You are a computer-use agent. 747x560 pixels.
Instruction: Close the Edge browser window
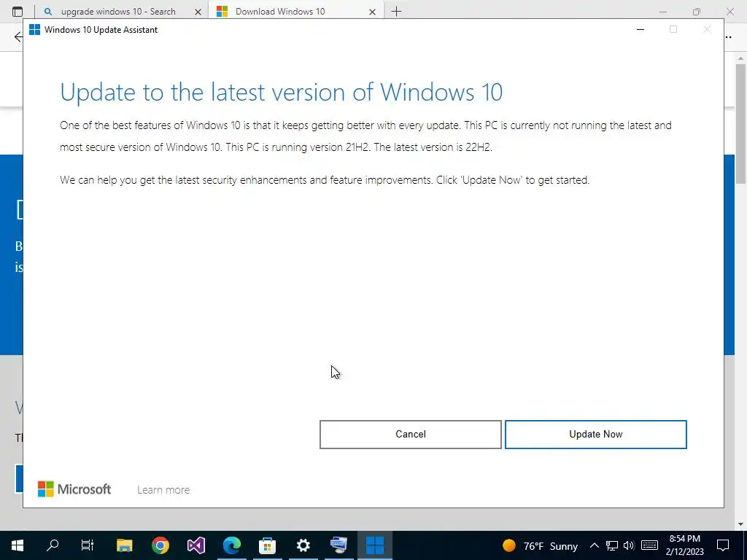[729, 12]
